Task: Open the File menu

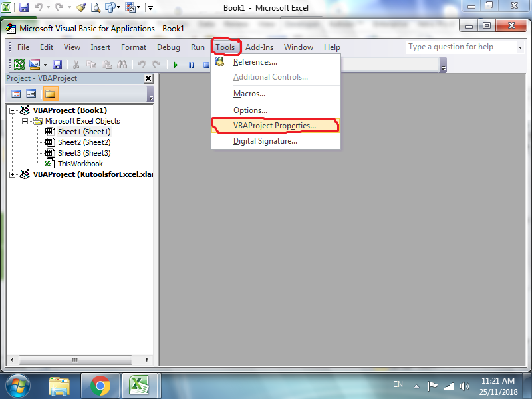Action: (23, 47)
